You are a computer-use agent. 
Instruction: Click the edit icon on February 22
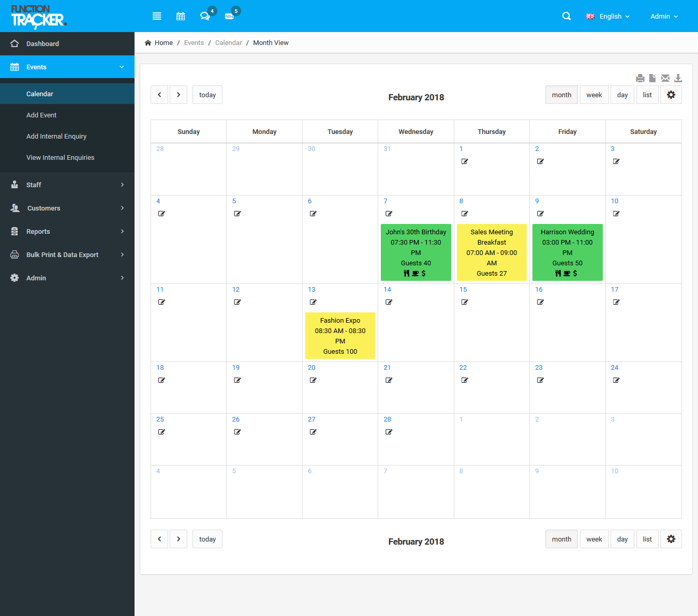click(465, 380)
